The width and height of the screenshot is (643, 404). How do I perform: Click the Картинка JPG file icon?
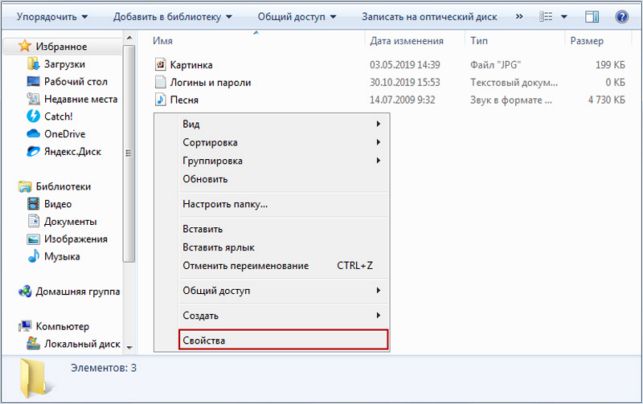[x=160, y=64]
